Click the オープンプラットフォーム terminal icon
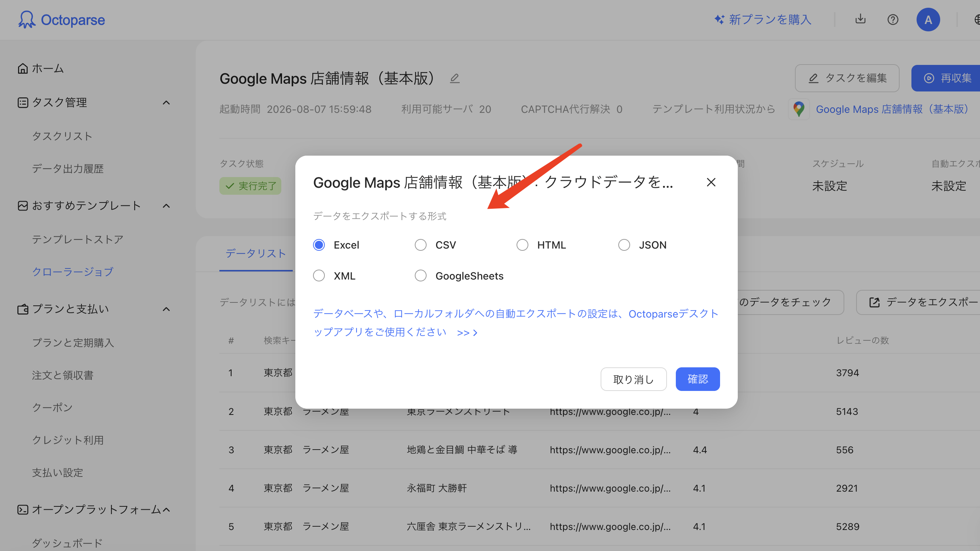 tap(23, 509)
